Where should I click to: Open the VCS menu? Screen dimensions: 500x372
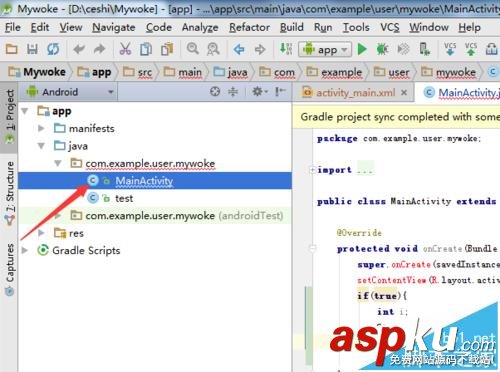point(390,27)
